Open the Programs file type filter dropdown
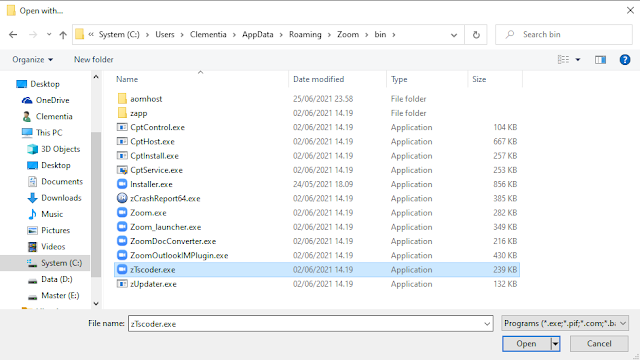The image size is (640, 360). tap(565, 323)
